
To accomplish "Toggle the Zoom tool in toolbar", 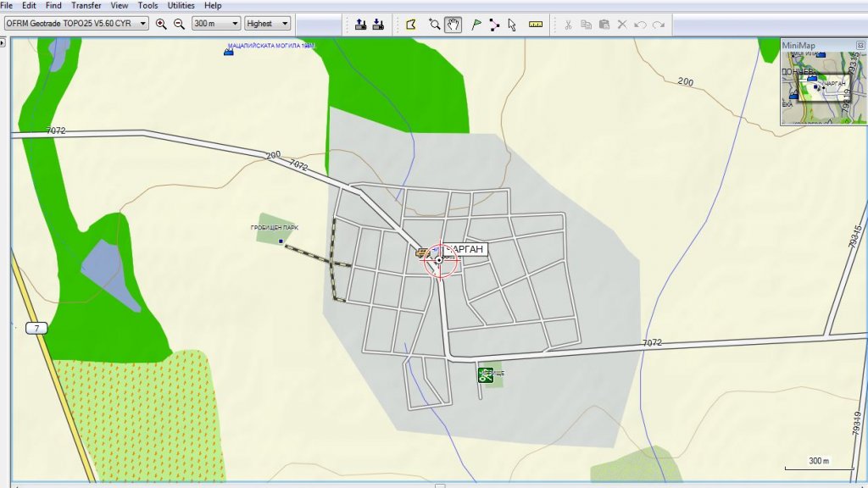I will 434,24.
